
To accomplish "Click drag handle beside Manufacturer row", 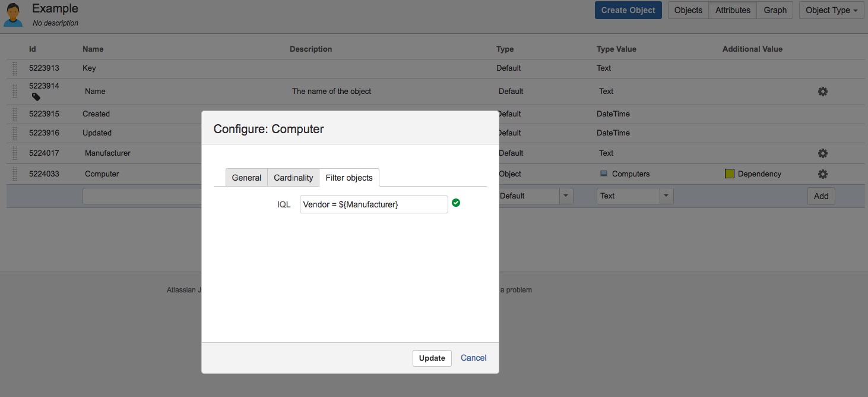I will [15, 153].
